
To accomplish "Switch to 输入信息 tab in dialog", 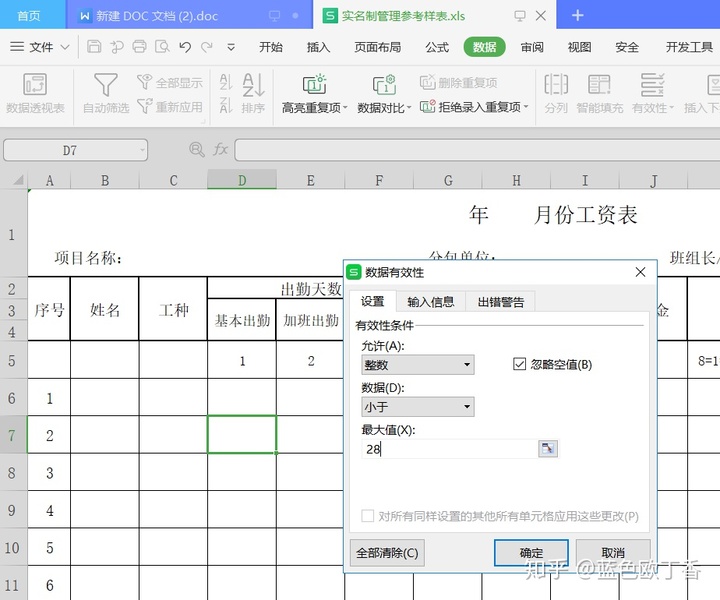I will click(x=431, y=302).
